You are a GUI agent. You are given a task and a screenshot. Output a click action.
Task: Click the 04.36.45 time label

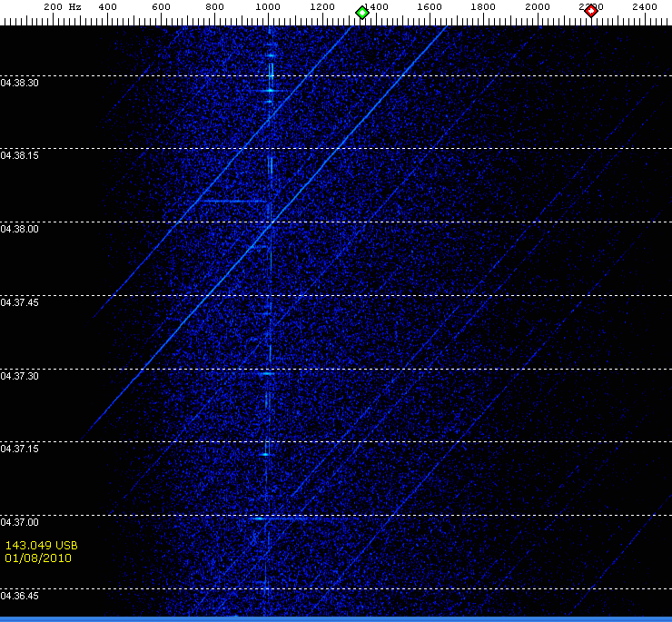coord(19,596)
